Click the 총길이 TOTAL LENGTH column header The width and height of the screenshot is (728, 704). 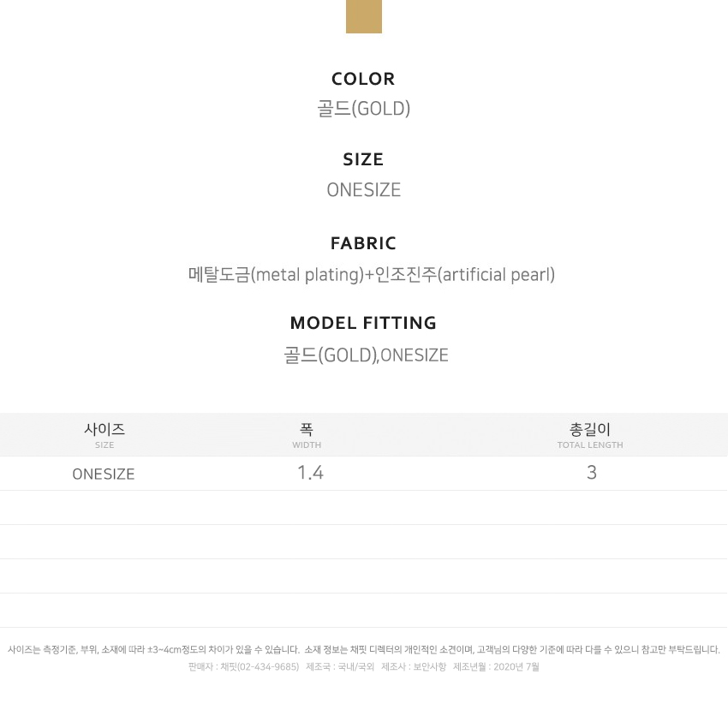pyautogui.click(x=590, y=435)
